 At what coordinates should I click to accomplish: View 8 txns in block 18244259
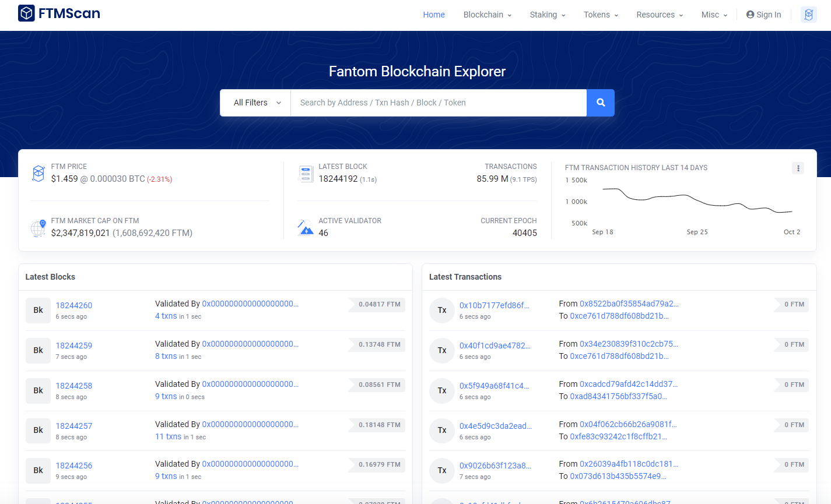pyautogui.click(x=166, y=356)
